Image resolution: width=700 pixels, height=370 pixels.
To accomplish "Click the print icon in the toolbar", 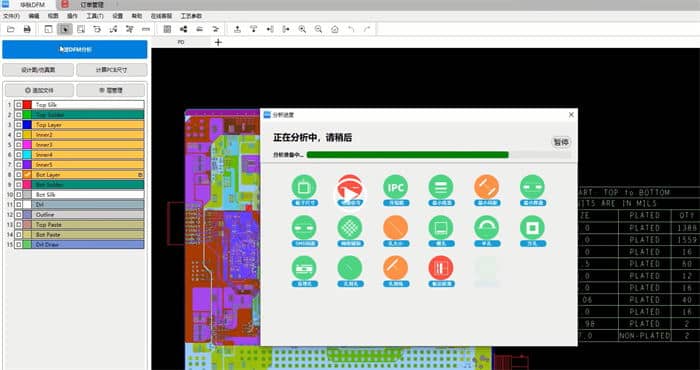I will pyautogui.click(x=27, y=29).
